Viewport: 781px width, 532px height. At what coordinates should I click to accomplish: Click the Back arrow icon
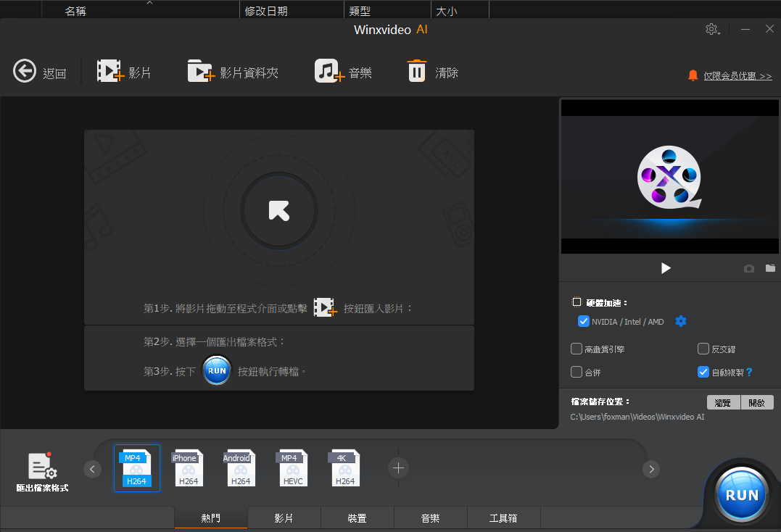[25, 72]
